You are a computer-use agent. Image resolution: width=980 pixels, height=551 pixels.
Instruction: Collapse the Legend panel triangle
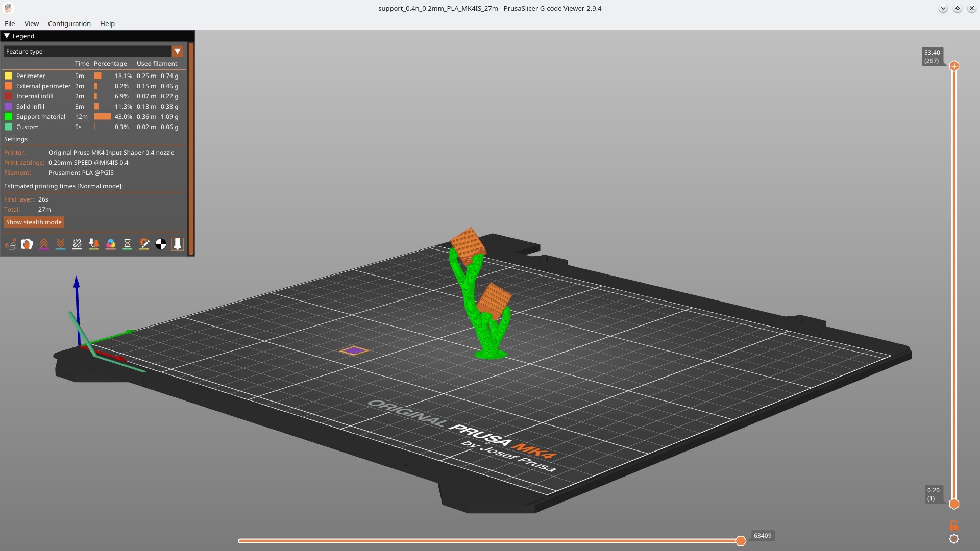(x=7, y=36)
